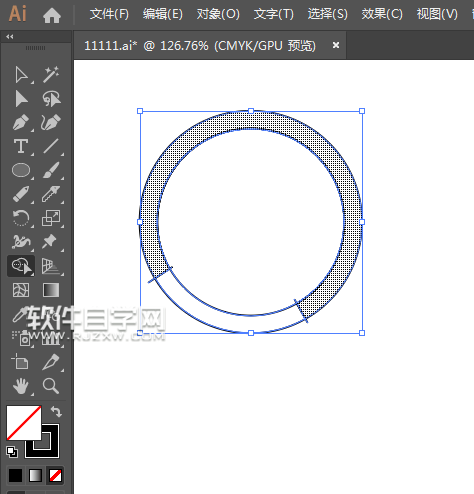The height and width of the screenshot is (494, 474).
Task: Reset to default fill and stroke
Action: (12, 452)
